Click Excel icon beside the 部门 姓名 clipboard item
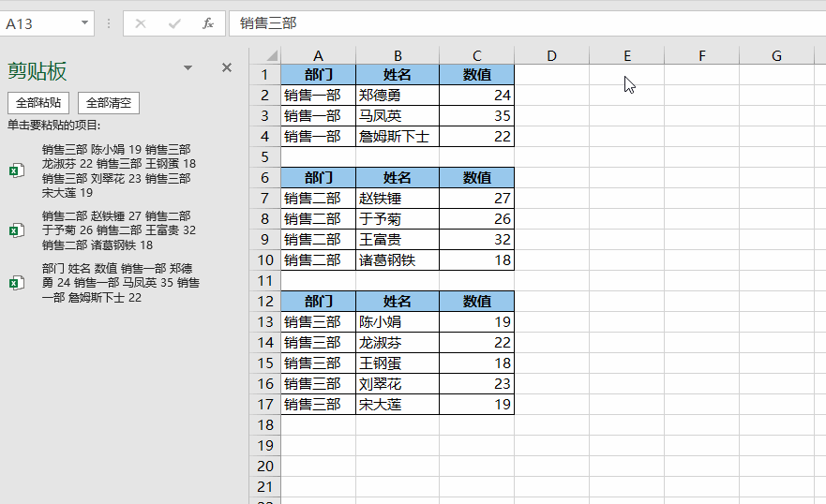Viewport: 826px width, 504px height. pyautogui.click(x=16, y=283)
